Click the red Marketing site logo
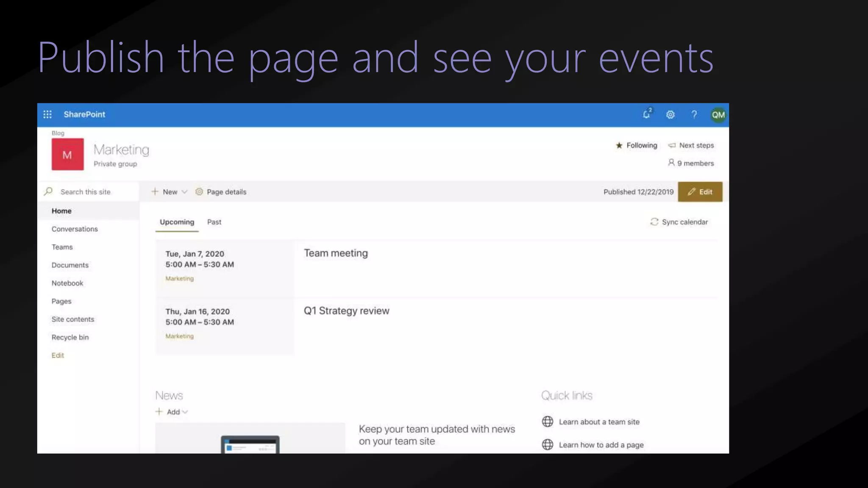Screen dimensions: 868x488 pyautogui.click(x=67, y=154)
